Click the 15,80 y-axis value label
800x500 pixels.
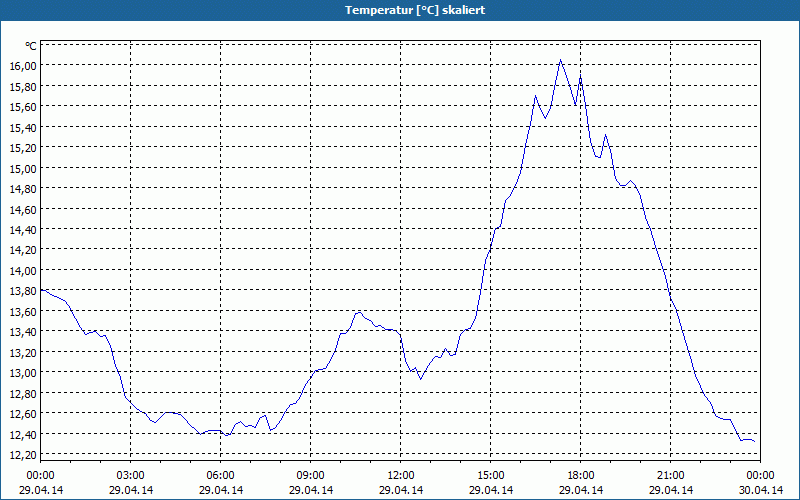(23, 86)
